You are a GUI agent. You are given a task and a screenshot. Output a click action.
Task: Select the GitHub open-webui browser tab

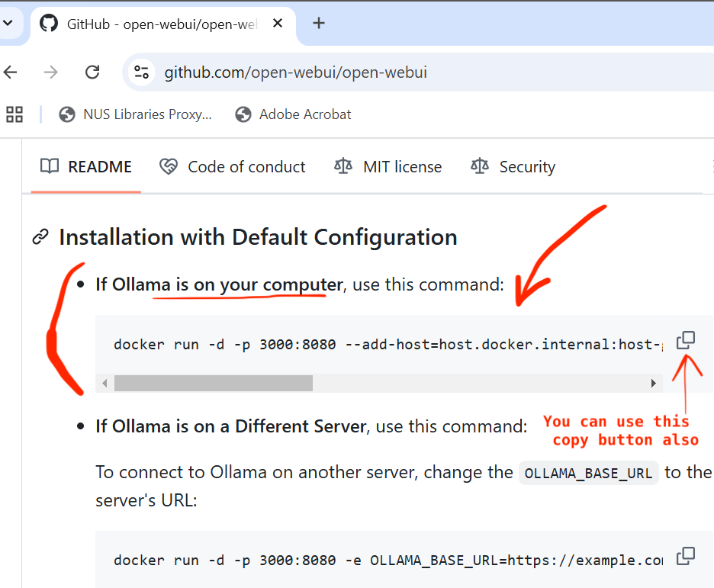tap(162, 24)
